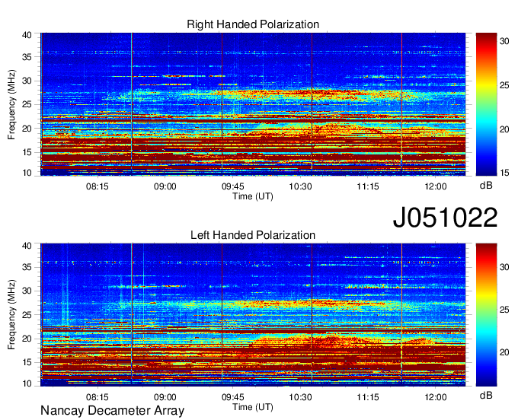
Task: Click the 10 frequency tick of Left Handed plot
Action: (x=27, y=383)
